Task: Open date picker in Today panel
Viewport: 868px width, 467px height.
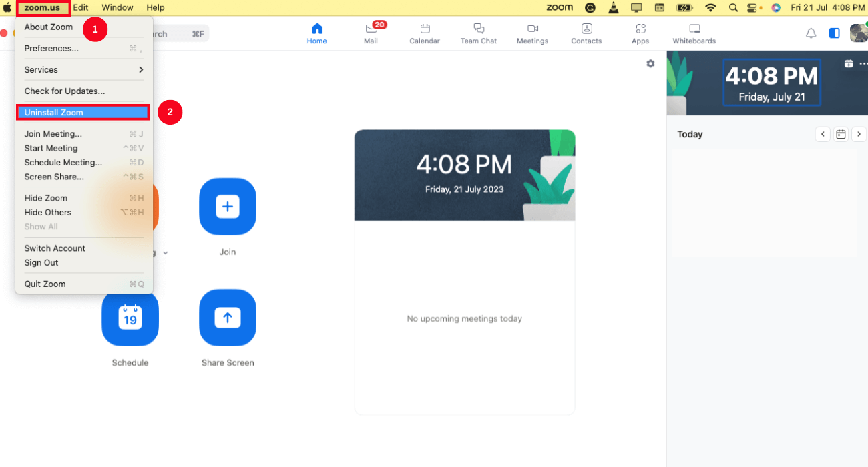Action: 841,134
